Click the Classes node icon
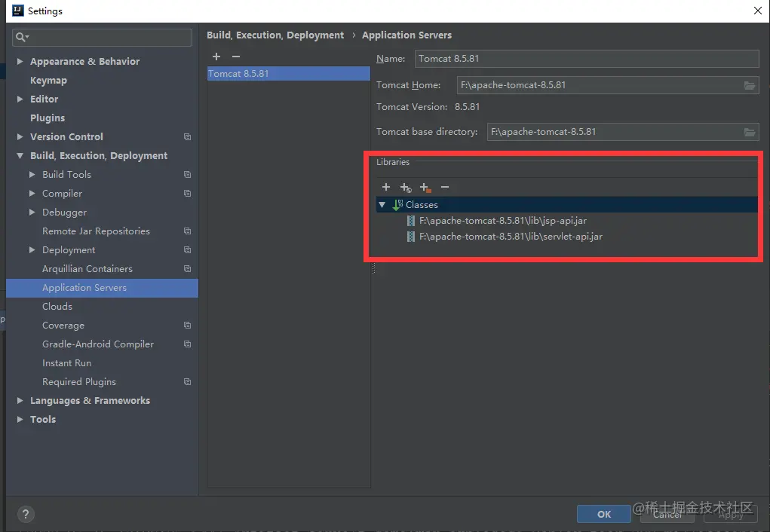Screen dimensions: 770x532 397,205
